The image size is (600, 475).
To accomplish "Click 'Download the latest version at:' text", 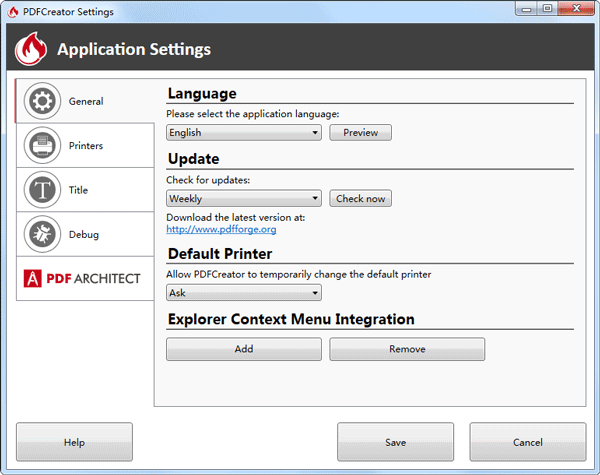I will (x=236, y=217).
